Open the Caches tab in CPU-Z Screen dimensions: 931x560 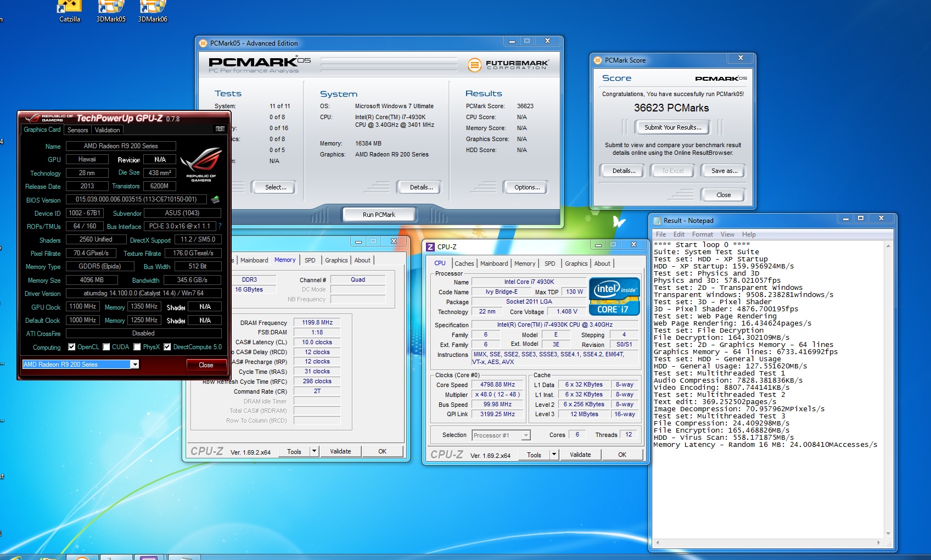(464, 264)
